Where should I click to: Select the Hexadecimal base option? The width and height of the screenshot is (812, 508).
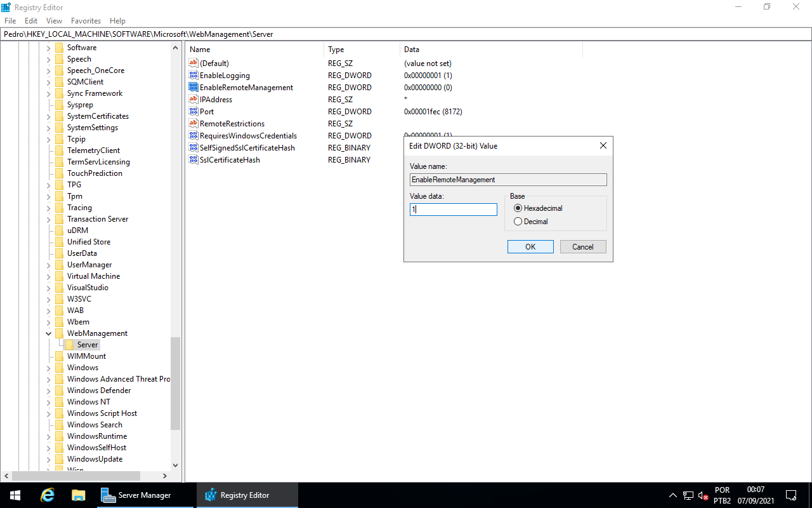coord(518,208)
